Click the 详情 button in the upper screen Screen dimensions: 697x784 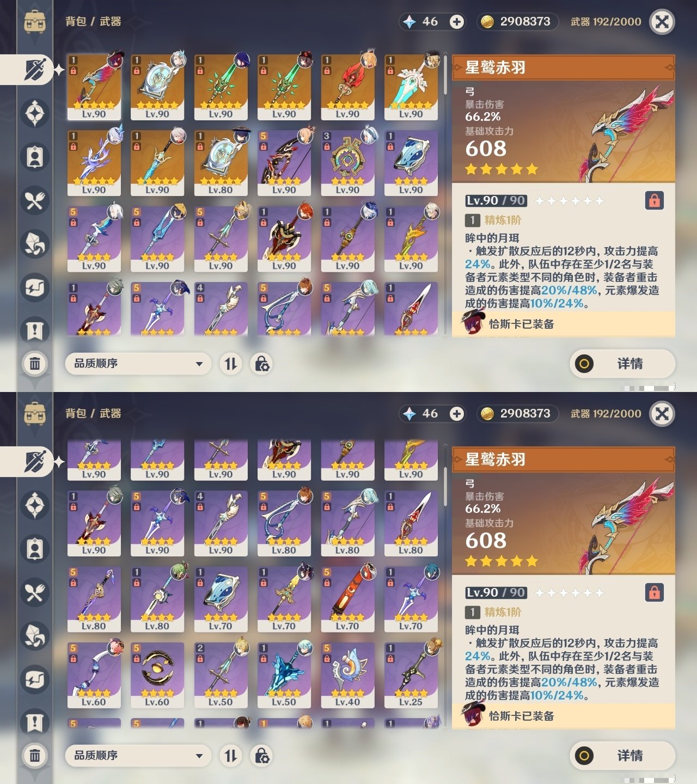tap(622, 364)
